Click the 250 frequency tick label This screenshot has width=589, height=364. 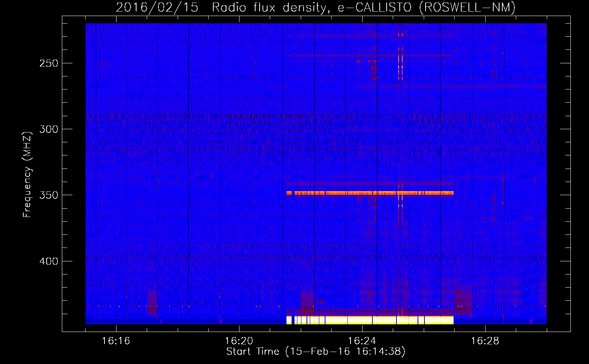pyautogui.click(x=49, y=63)
